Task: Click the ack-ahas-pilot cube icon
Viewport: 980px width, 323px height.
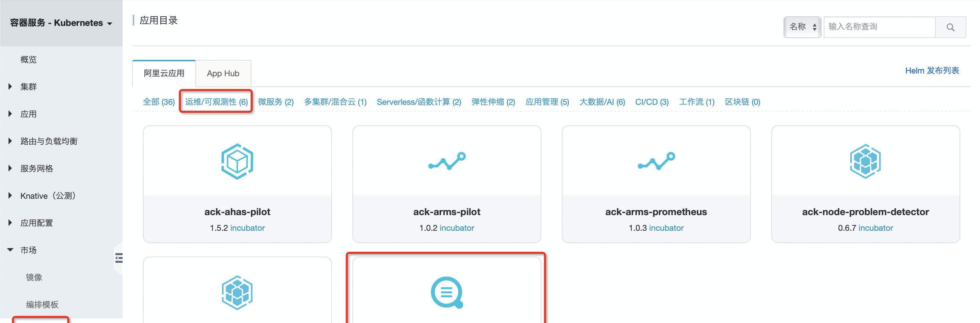Action: tap(237, 161)
